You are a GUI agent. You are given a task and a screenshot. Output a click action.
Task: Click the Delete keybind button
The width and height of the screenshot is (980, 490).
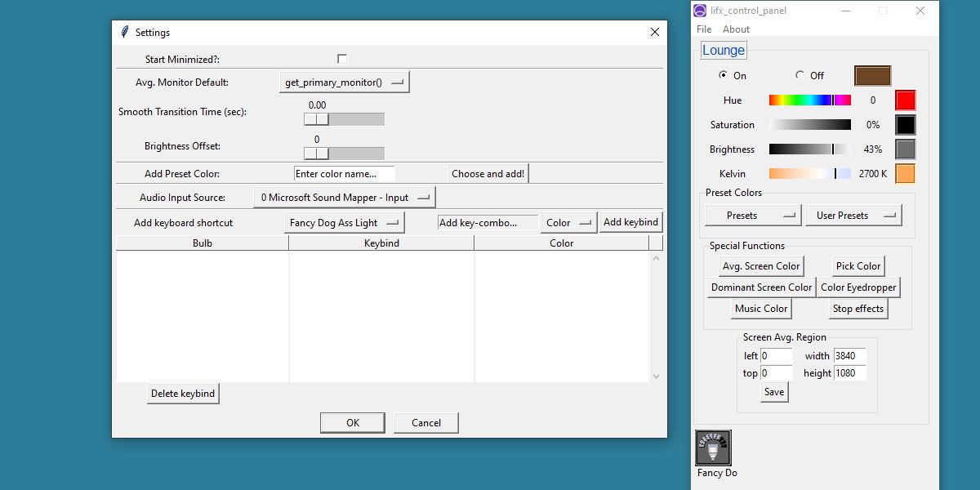183,394
